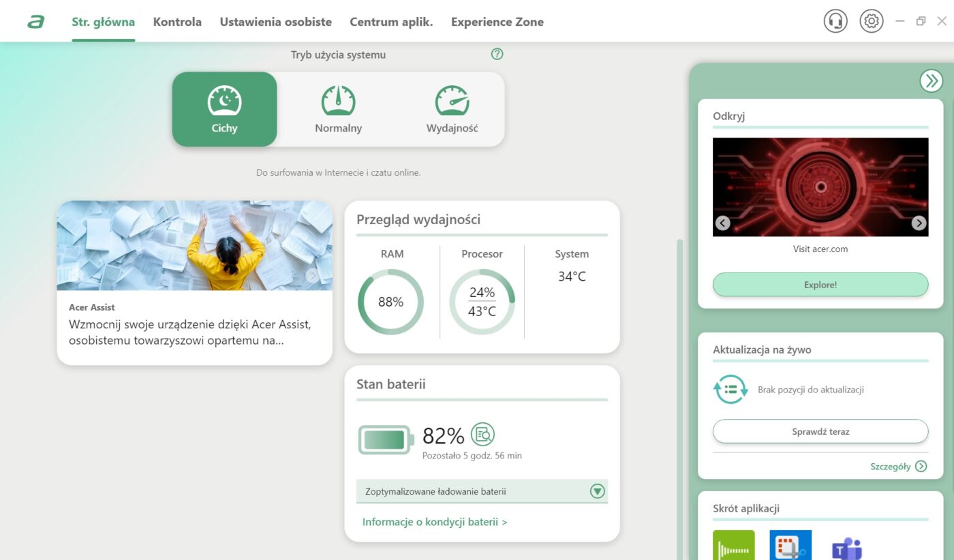Switch to the Kontrola tab
Image resolution: width=954 pixels, height=560 pixels.
177,22
